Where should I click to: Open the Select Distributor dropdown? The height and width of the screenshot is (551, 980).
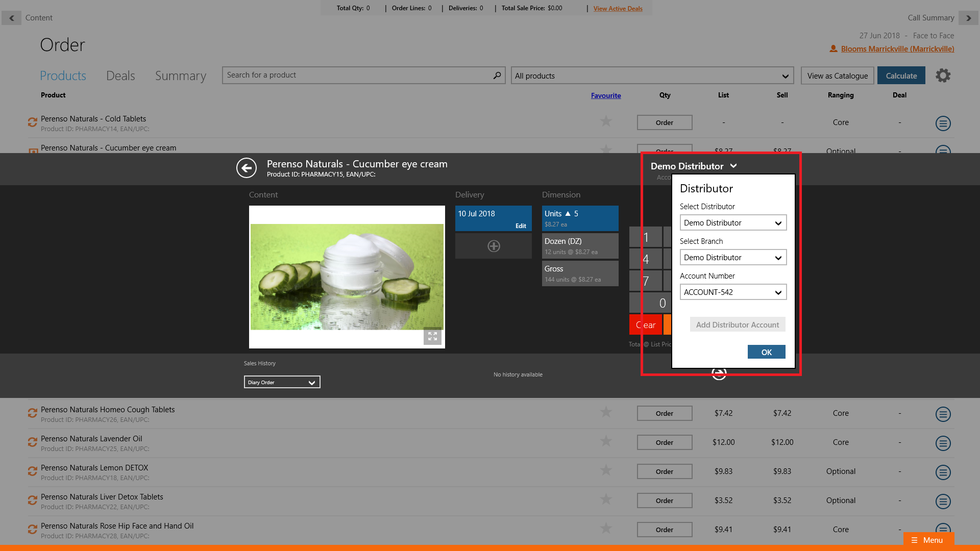[x=733, y=223]
